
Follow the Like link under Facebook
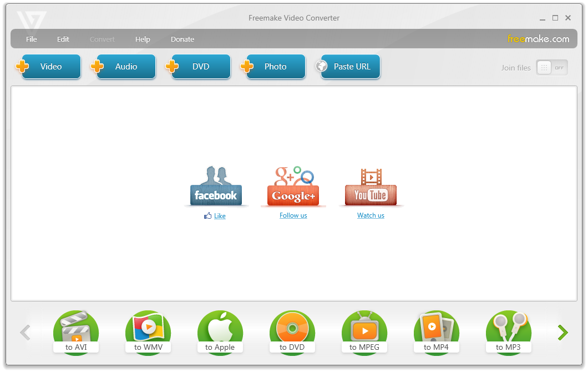click(220, 216)
